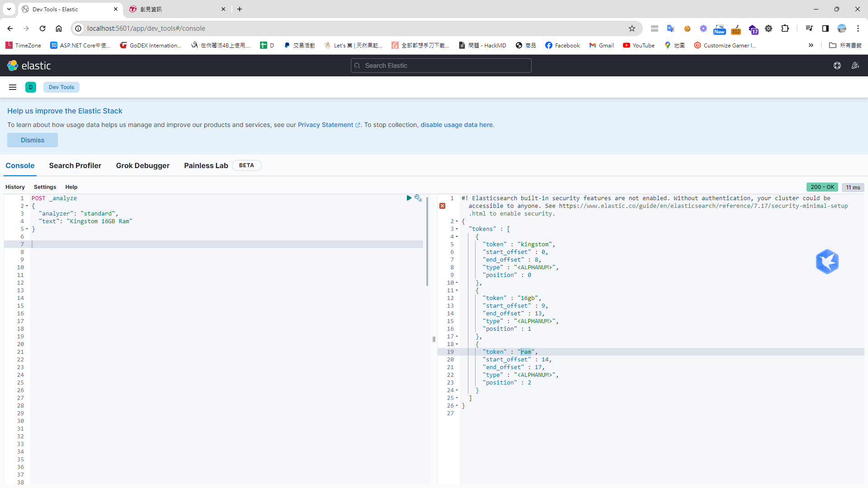This screenshot has width=868, height=488.
Task: Open the hamburger navigation menu
Action: click(13, 87)
